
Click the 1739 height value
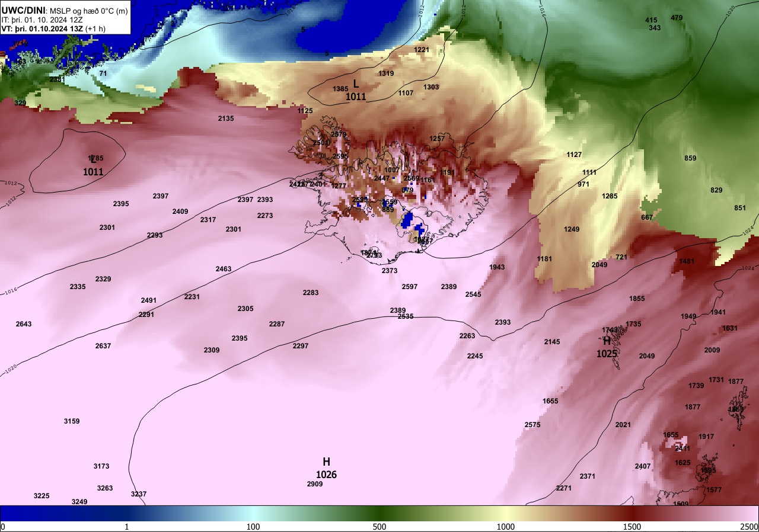click(696, 386)
